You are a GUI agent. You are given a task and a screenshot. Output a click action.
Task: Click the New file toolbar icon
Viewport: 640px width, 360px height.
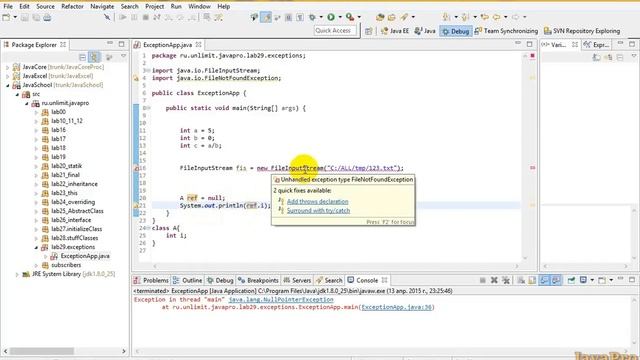click(7, 17)
